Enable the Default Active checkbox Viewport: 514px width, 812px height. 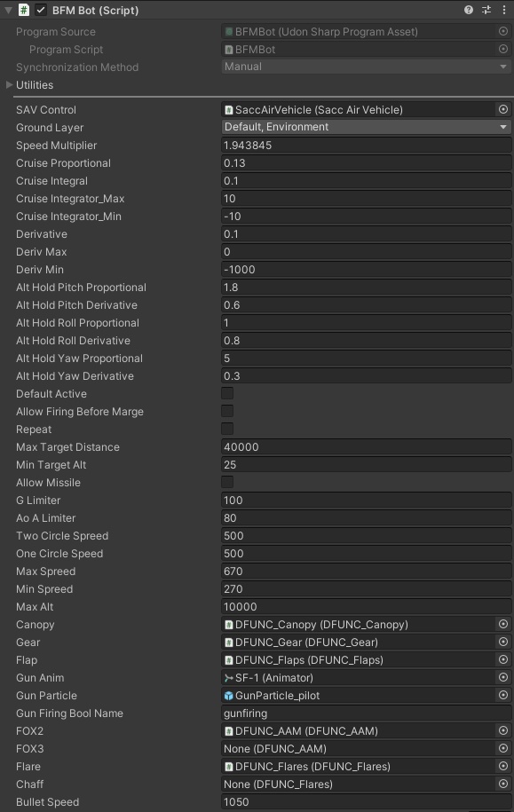pos(227,393)
